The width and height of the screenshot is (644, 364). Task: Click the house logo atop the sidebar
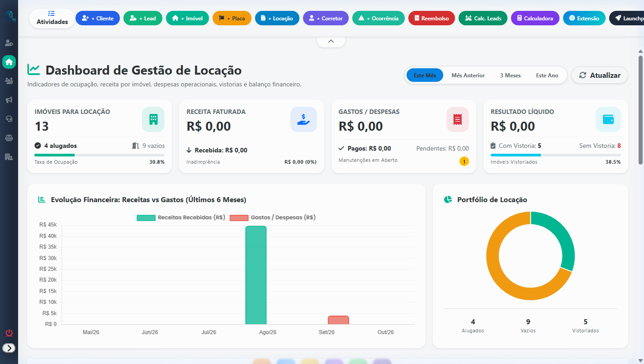click(x=9, y=16)
